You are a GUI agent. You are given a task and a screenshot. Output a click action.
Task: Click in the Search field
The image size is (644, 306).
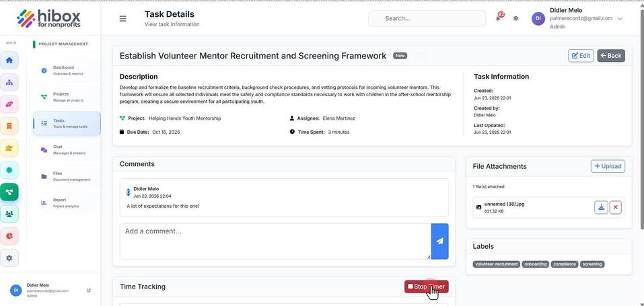[427, 18]
